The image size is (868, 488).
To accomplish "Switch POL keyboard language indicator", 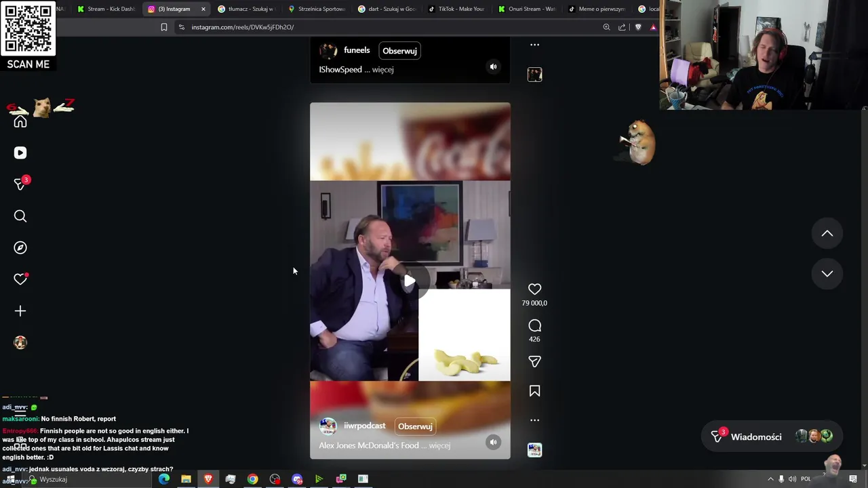I will (806, 479).
